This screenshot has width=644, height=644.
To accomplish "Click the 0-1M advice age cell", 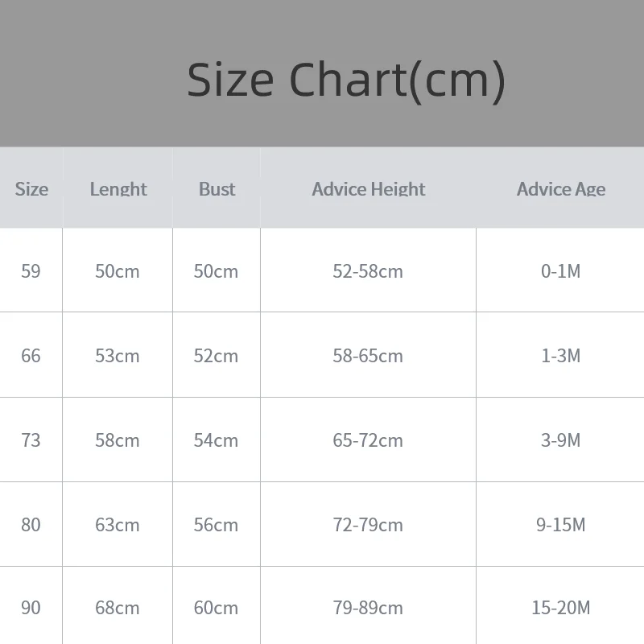I will 561,271.
